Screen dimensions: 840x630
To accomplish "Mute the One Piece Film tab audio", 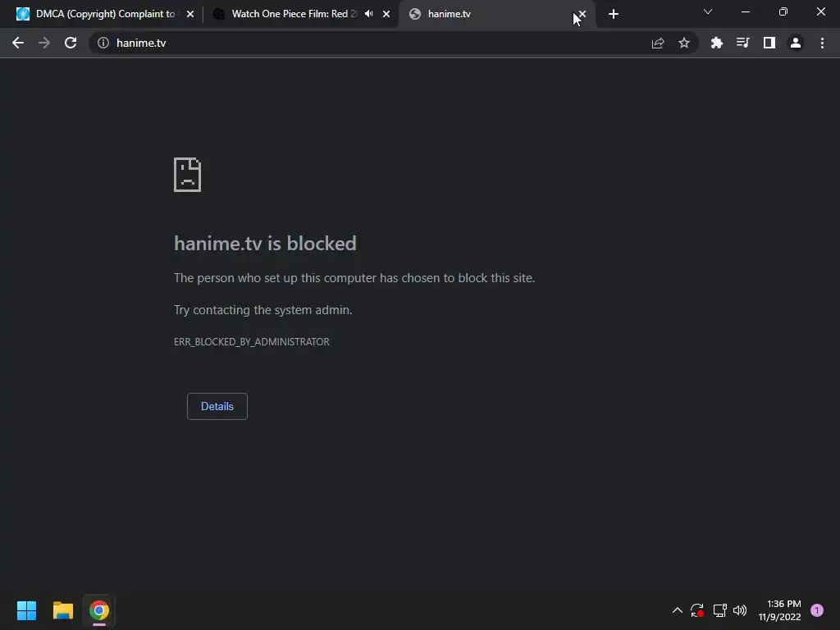I will pyautogui.click(x=368, y=14).
